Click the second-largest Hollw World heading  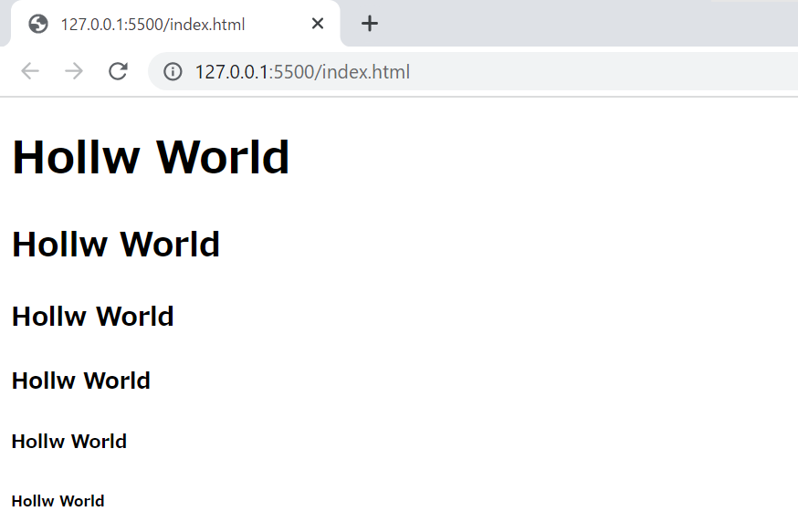click(116, 245)
